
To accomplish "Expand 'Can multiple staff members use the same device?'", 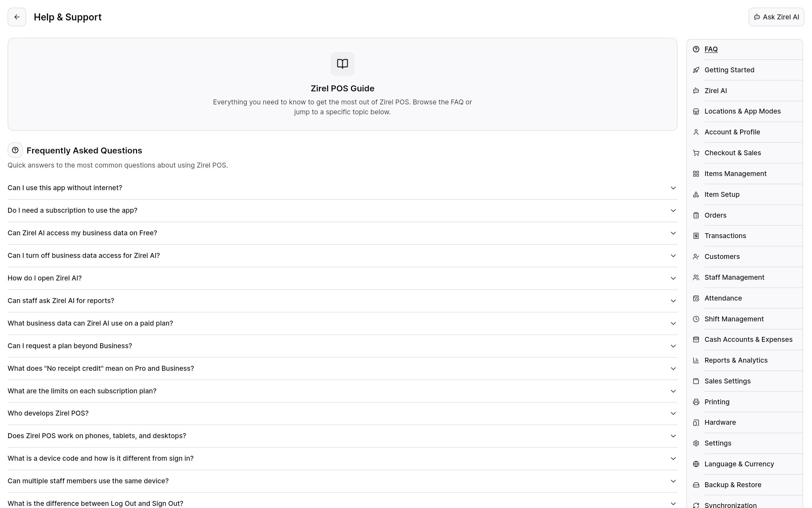I will click(x=342, y=481).
